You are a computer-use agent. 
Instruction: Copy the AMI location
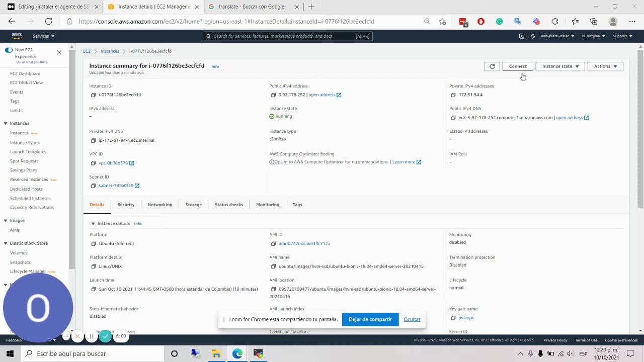(x=273, y=289)
